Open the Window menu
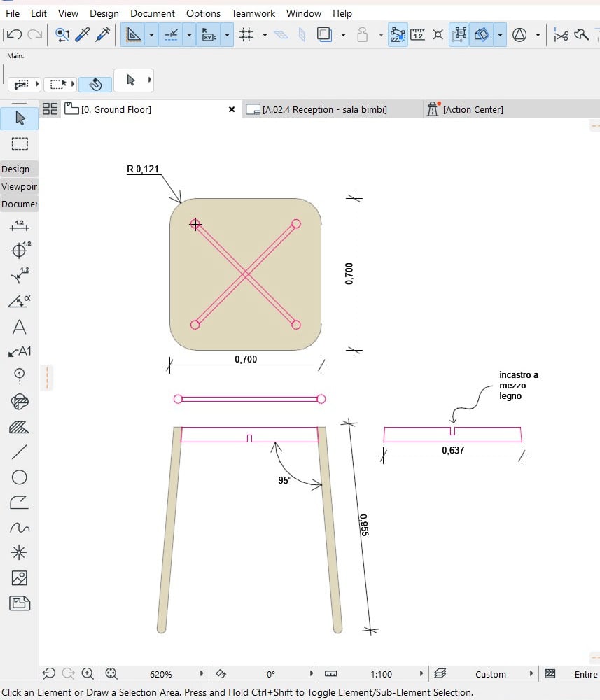600x700 pixels. [304, 13]
